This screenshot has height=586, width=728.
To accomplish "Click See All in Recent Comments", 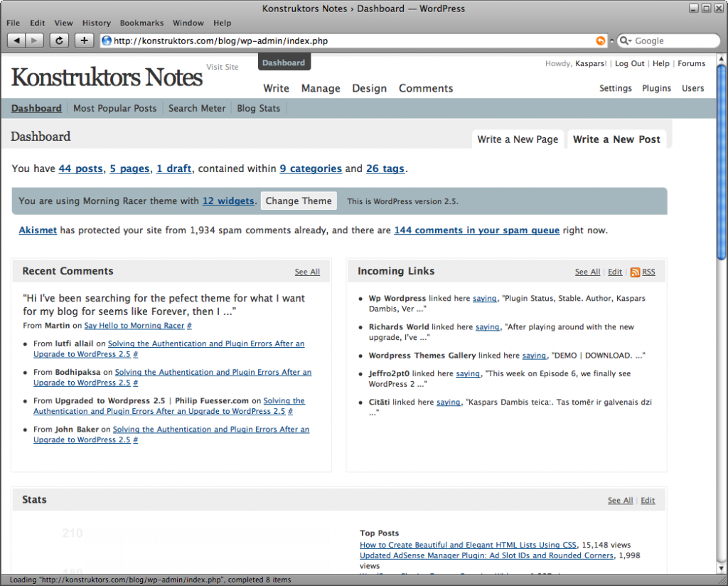I will click(x=307, y=272).
